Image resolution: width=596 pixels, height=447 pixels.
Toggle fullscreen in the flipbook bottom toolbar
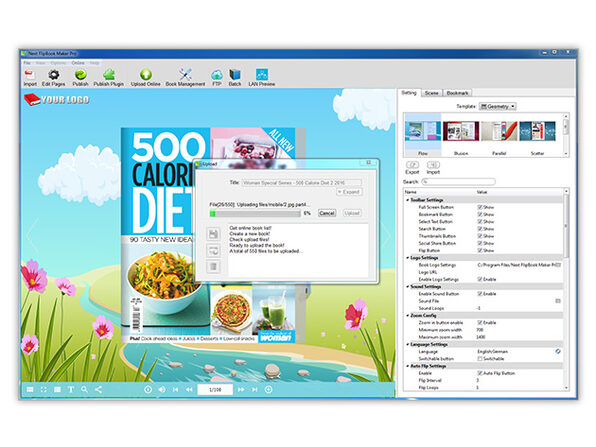pyautogui.click(x=44, y=389)
